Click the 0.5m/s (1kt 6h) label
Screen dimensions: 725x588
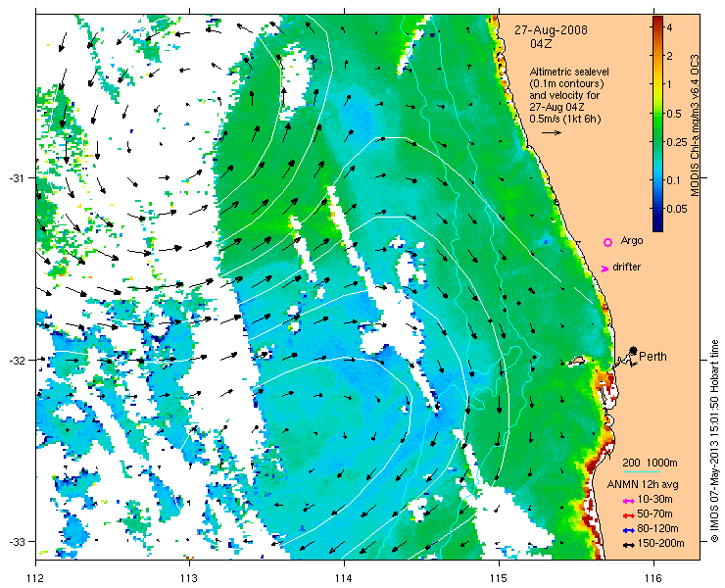(565, 119)
